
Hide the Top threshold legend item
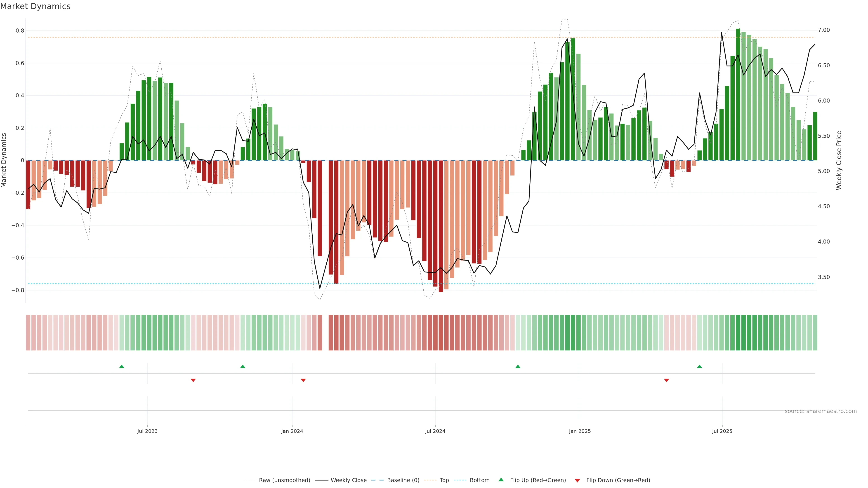444,480
